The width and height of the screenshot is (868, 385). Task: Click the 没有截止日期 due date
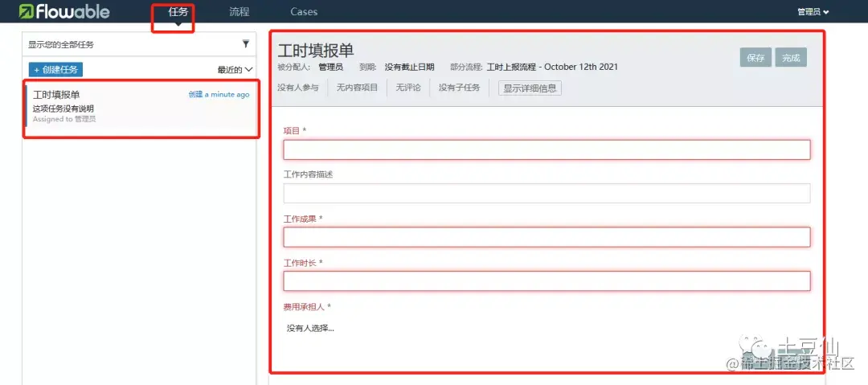[x=410, y=67]
